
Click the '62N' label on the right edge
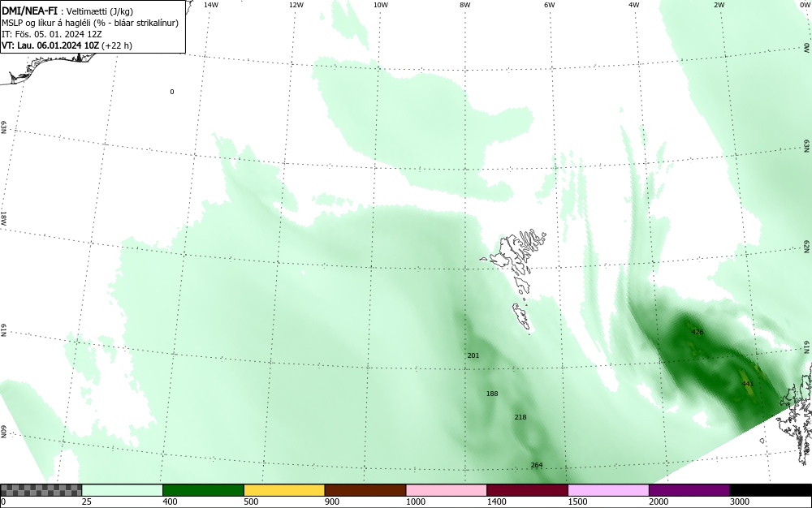coord(807,246)
